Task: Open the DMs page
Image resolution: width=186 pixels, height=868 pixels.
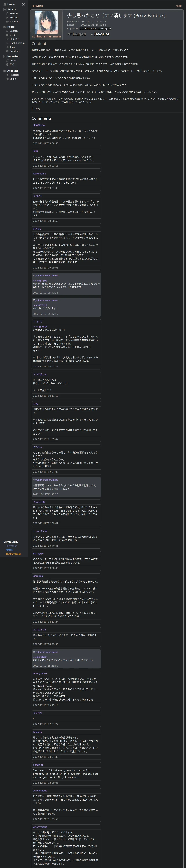Action: [12, 35]
